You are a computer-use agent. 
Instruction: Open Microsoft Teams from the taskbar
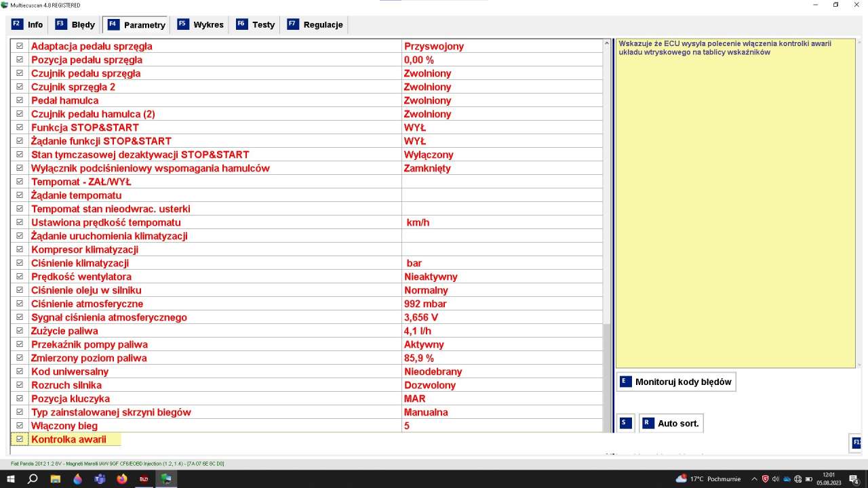[100, 479]
